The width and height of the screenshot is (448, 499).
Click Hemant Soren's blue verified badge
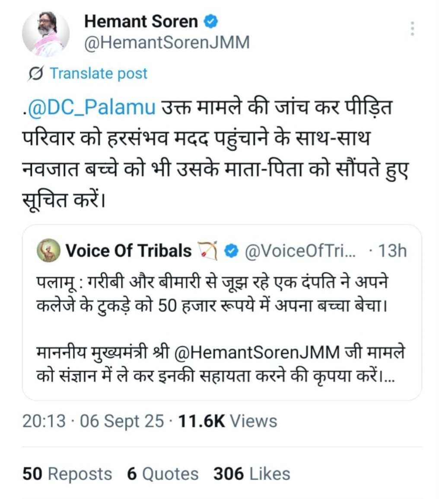click(211, 21)
